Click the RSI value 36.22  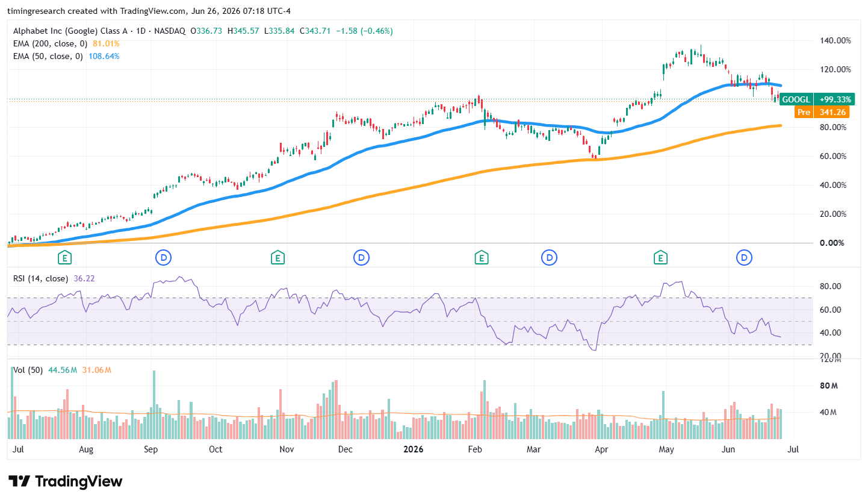click(x=84, y=278)
